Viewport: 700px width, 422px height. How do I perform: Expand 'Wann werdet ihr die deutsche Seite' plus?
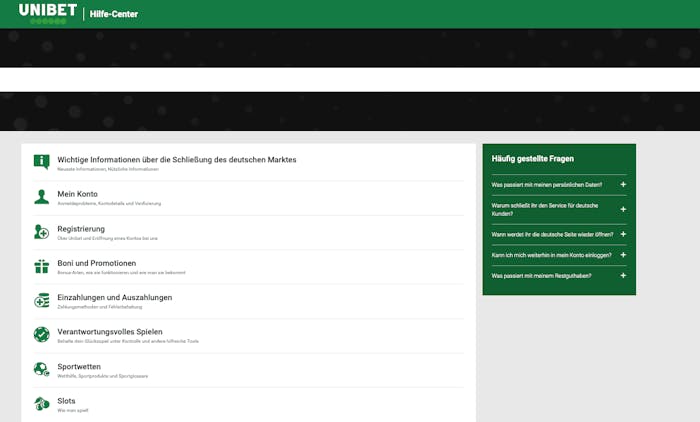click(x=623, y=234)
